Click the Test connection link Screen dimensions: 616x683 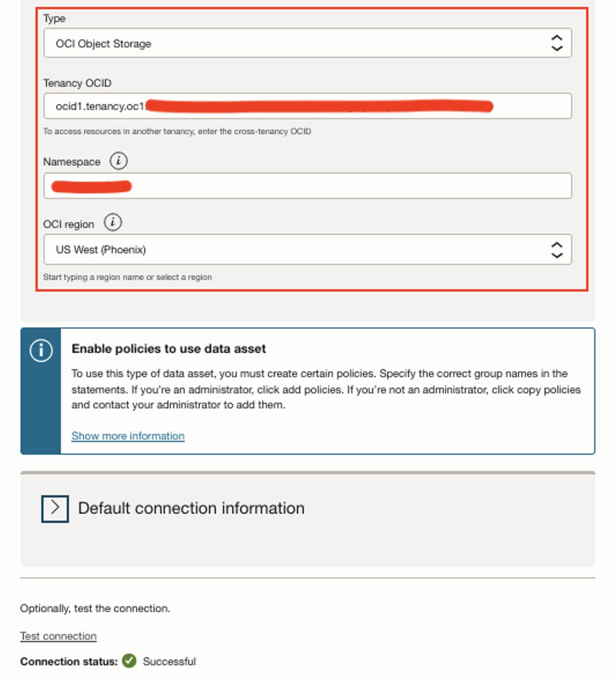[58, 636]
